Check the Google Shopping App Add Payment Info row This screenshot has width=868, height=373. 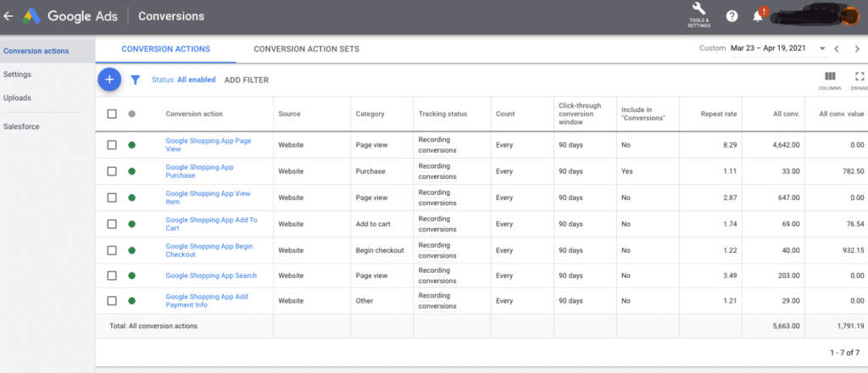pos(112,301)
